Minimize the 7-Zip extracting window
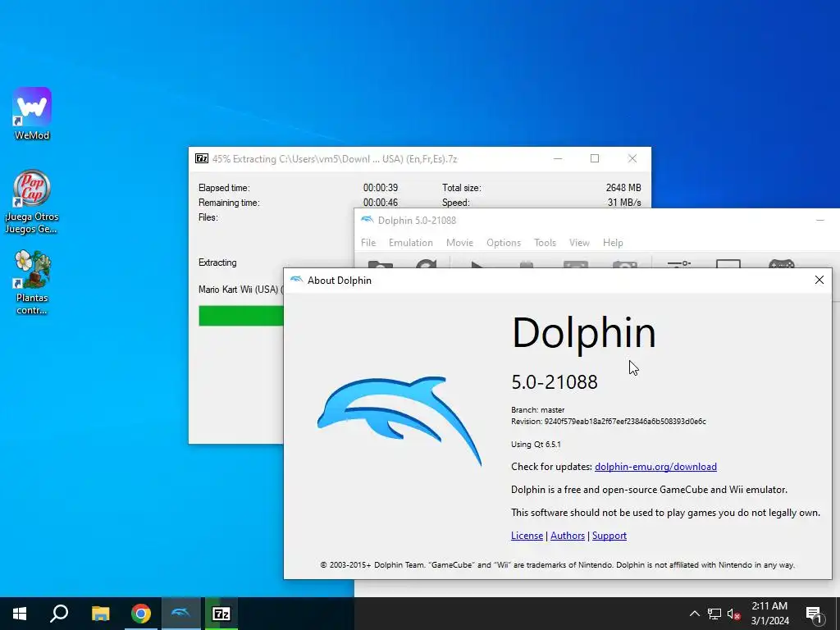Screen dimensions: 840x630 [558, 158]
